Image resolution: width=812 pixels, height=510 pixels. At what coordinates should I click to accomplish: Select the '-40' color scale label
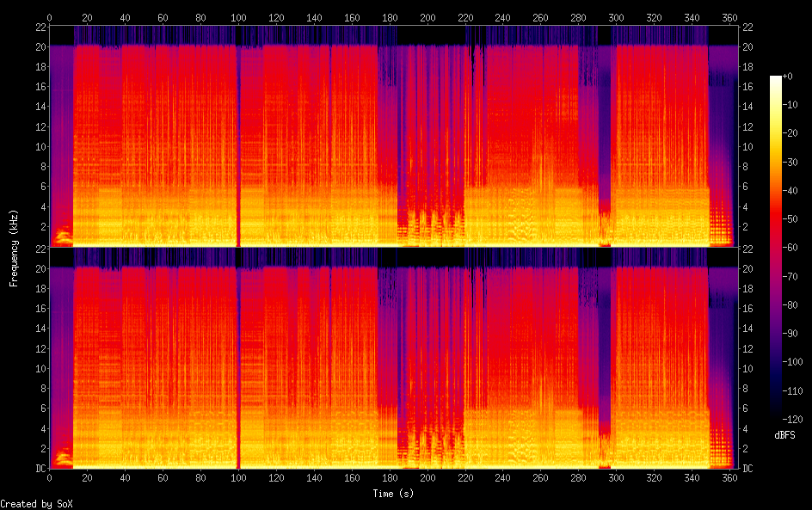(x=790, y=191)
